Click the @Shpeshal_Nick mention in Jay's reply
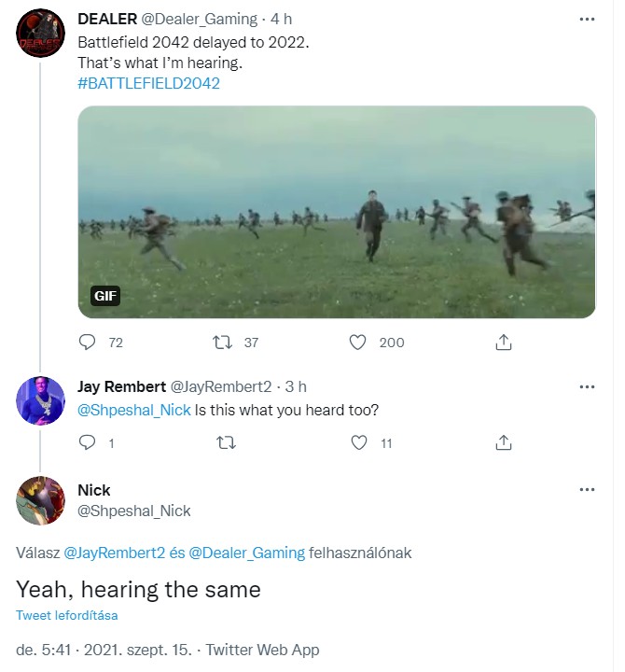Viewport: 625px width, 672px height. 134,410
